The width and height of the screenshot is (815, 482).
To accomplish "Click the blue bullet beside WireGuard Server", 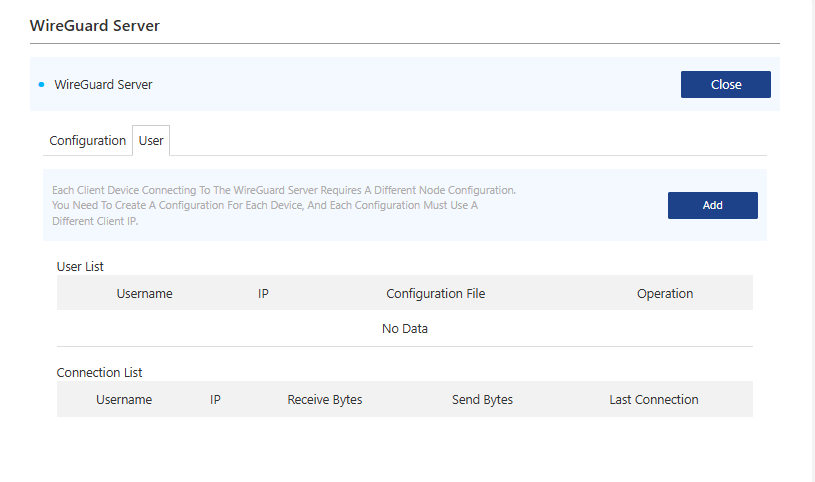I will click(x=41, y=85).
